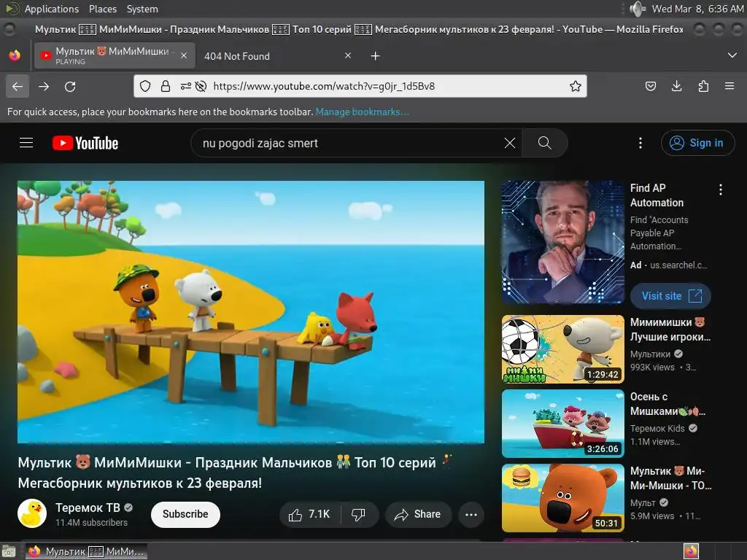Screen dimensions: 747x560
Task: Dislike the video with thumbs down
Action: coord(359,514)
